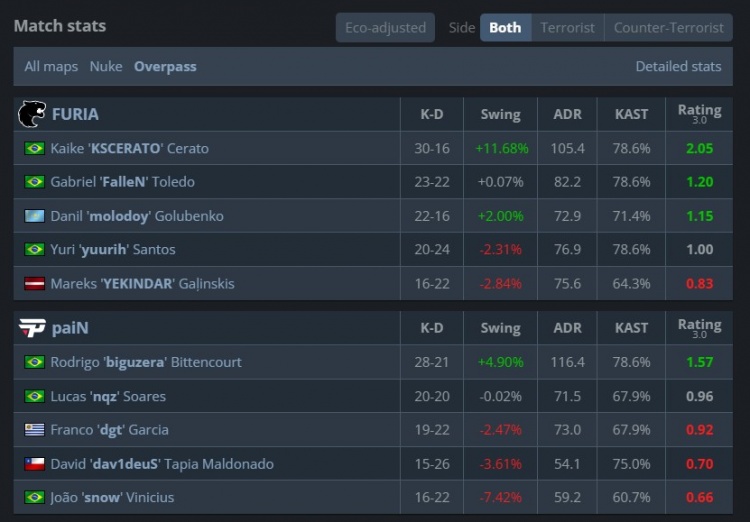This screenshot has width=750, height=522.
Task: Switch to the Nuke map tab
Action: [106, 66]
